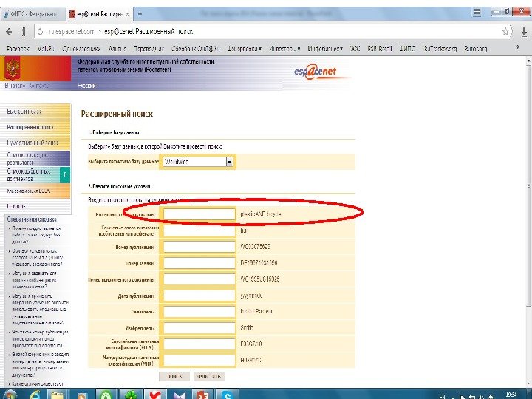Open the ЖК bookmark
The width and height of the screenshot is (532, 399).
(355, 49)
